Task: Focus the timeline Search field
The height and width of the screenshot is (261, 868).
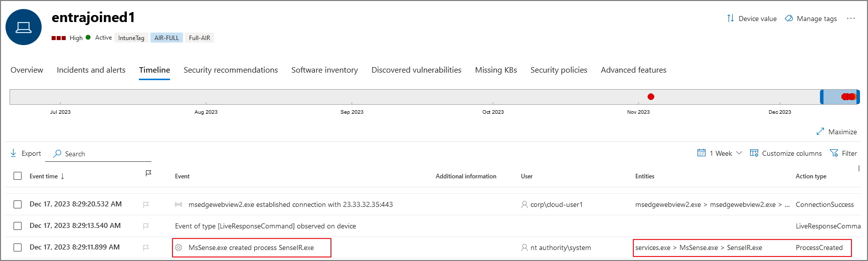Action: point(98,154)
